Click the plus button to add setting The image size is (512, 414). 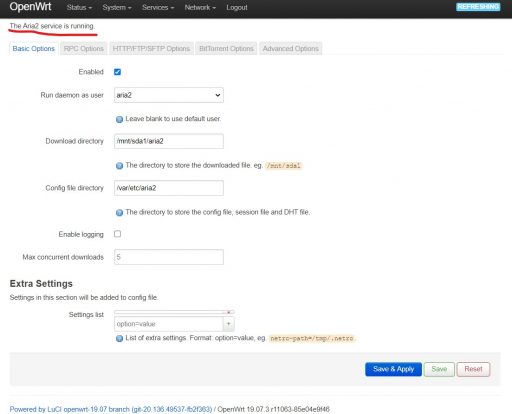(x=229, y=324)
